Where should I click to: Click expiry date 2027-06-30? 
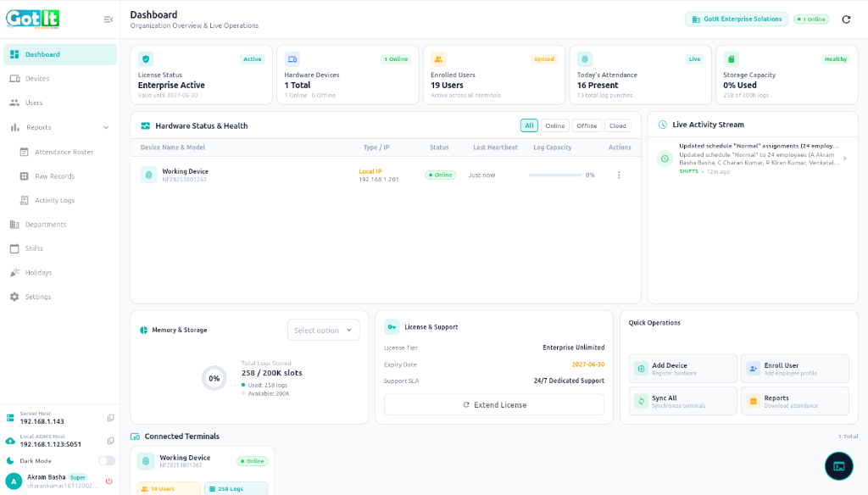click(588, 364)
